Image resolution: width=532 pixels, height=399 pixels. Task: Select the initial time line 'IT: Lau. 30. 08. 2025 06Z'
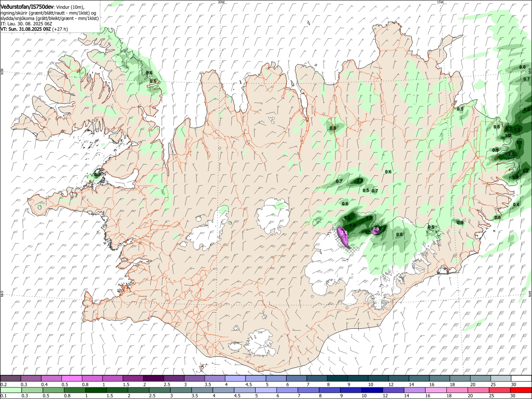(x=26, y=24)
